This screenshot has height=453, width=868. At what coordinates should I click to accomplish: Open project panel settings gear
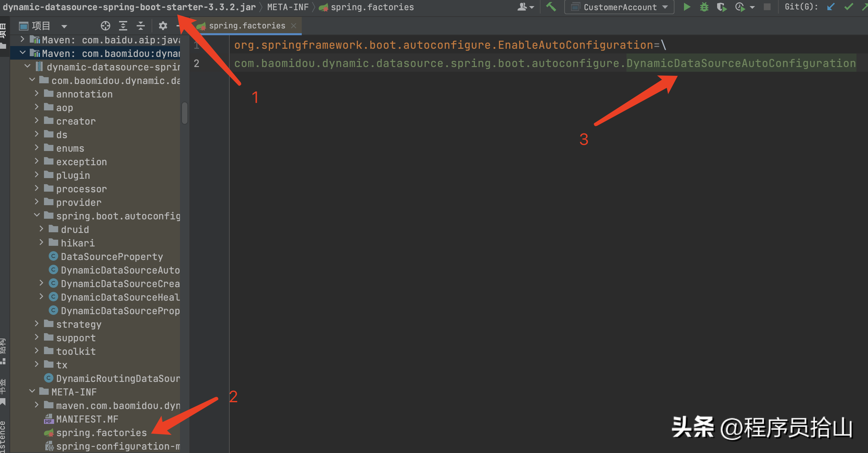[163, 26]
